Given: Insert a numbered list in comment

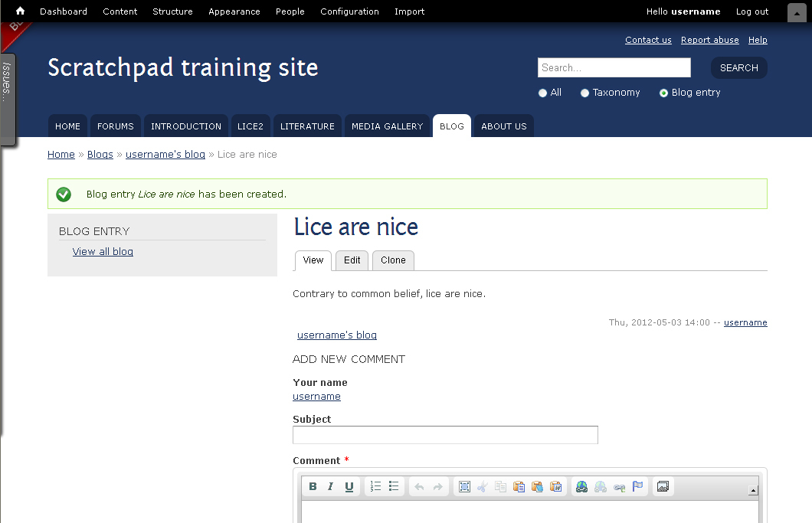Looking at the screenshot, I should pos(375,486).
